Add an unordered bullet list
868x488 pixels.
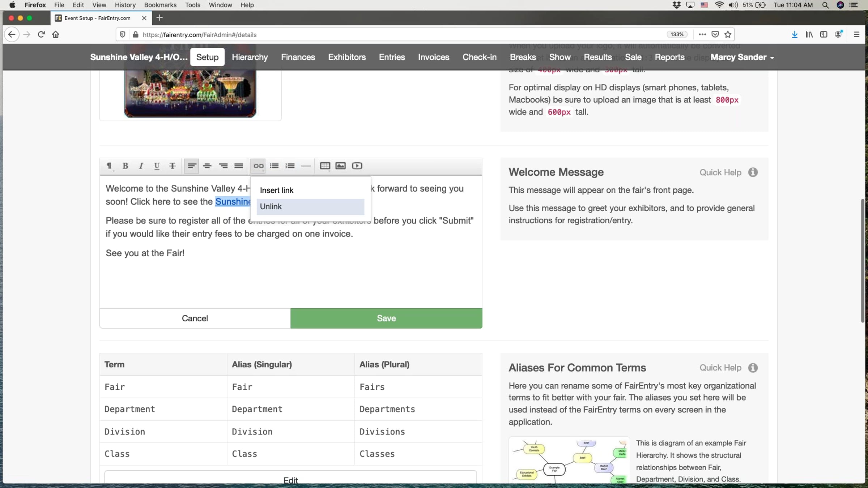[x=274, y=166]
